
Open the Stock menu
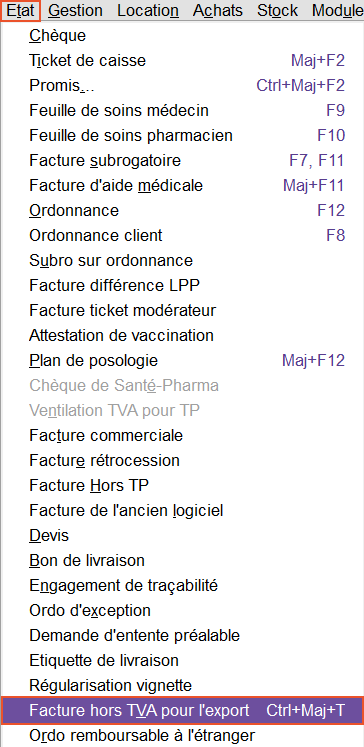tap(277, 10)
